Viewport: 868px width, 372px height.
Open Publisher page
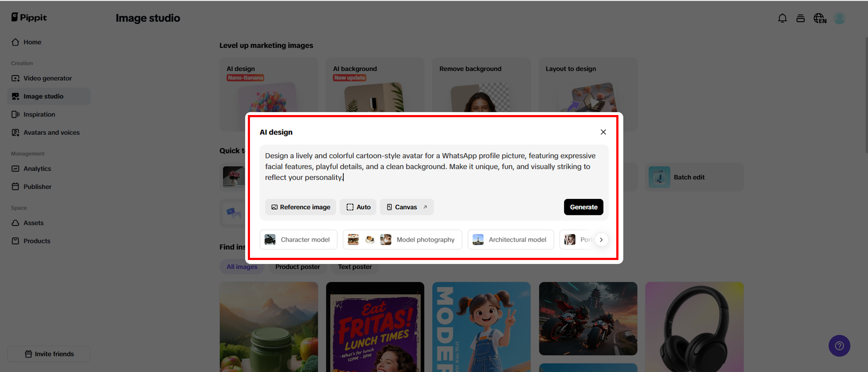coord(49,187)
